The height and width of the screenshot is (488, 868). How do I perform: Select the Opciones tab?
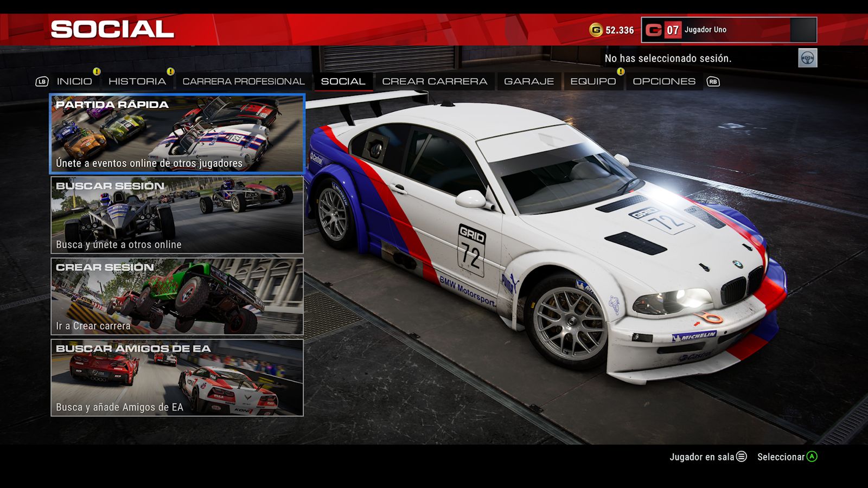663,81
